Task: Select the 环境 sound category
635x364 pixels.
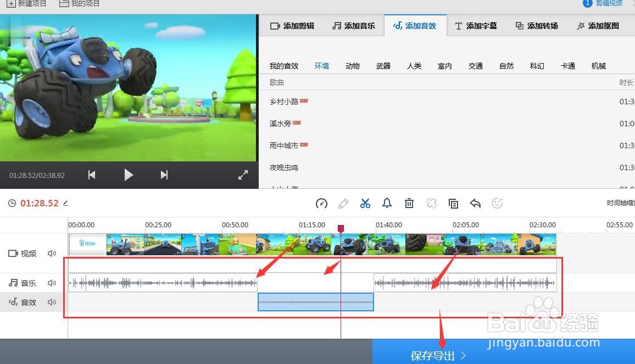Action: (x=322, y=66)
